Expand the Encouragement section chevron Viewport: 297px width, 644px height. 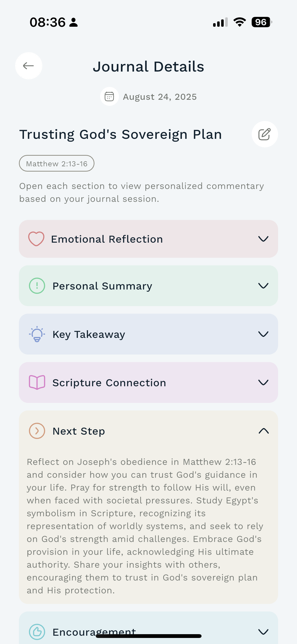(x=263, y=632)
